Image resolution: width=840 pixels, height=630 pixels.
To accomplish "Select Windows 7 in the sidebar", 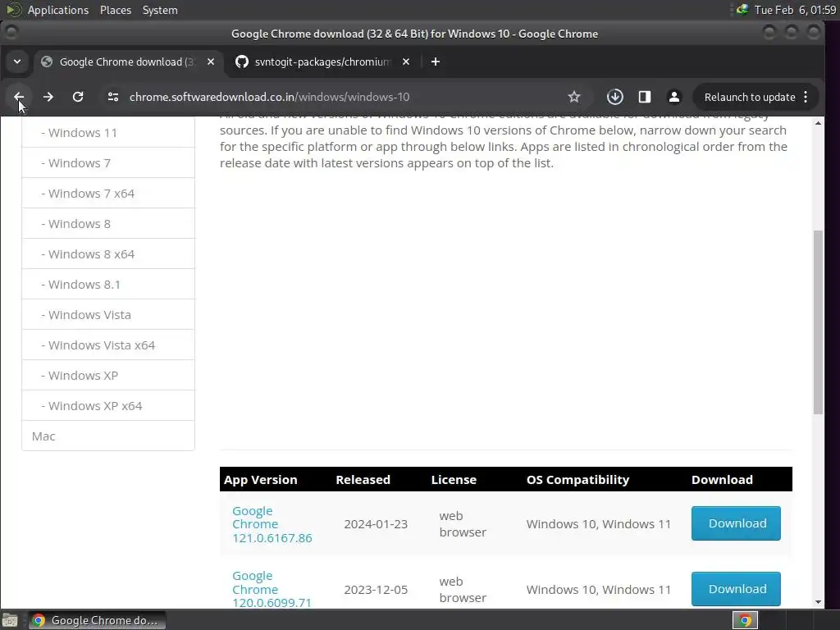I will (x=108, y=163).
